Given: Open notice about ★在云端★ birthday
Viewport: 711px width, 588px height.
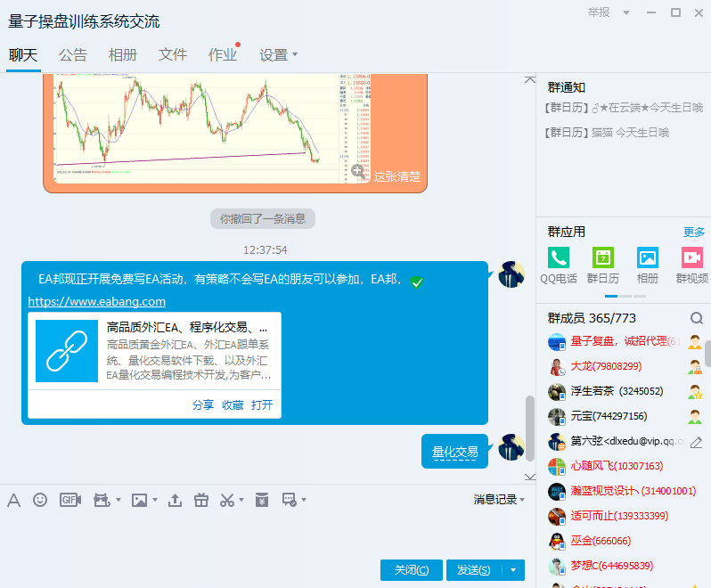Looking at the screenshot, I should point(624,108).
